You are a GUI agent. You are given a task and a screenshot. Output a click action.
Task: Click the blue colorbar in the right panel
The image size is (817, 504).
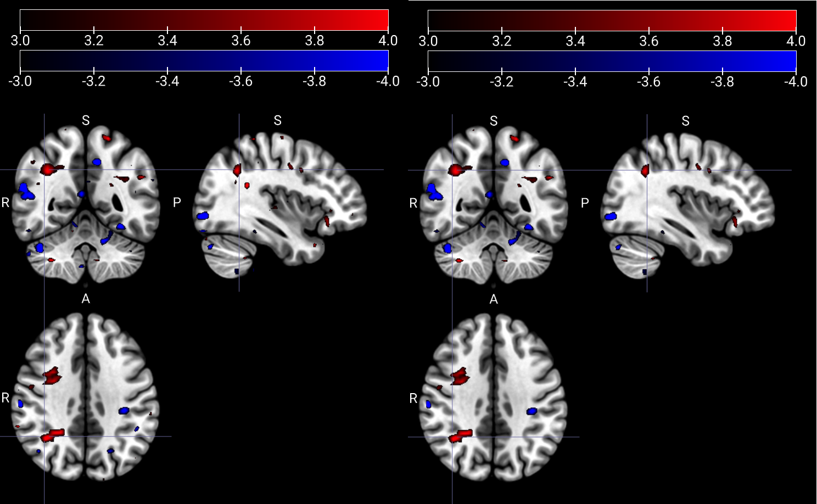[612, 61]
